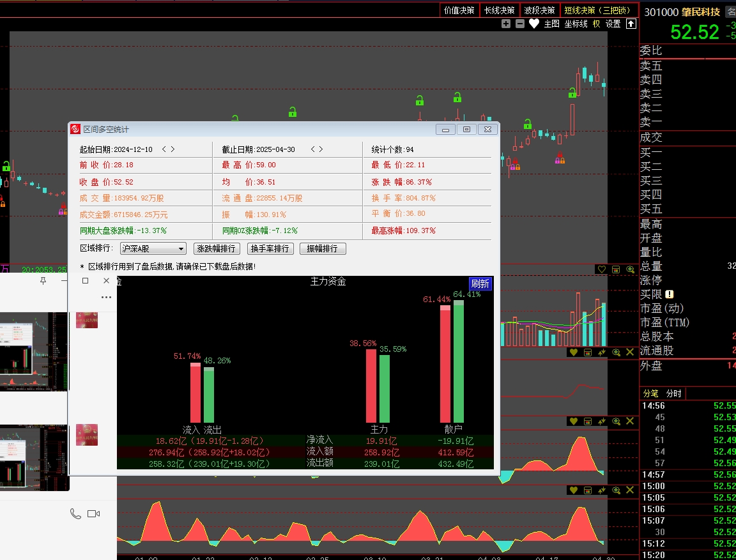Click indicator window icon above bottom indicator panel
This screenshot has width=736, height=560.
588,490
